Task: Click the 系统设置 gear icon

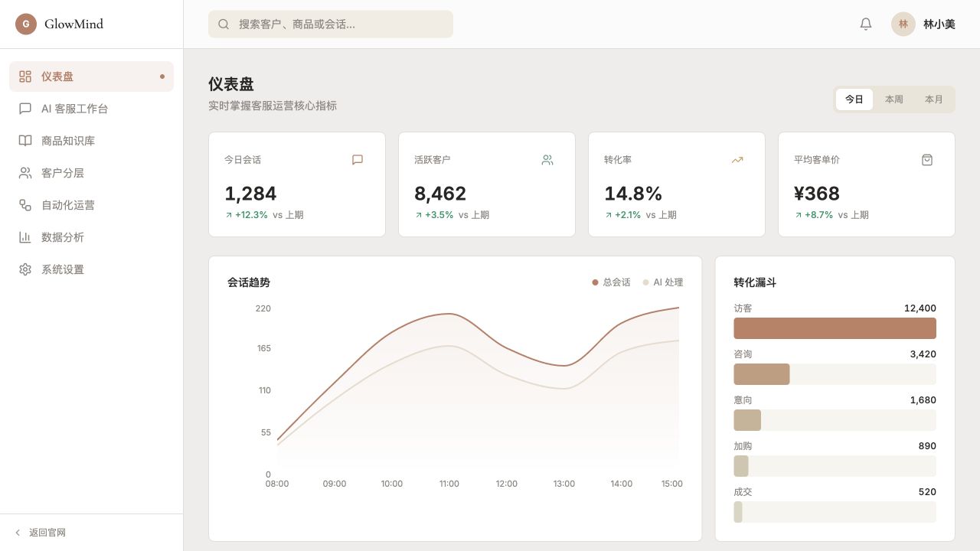Action: 25,269
